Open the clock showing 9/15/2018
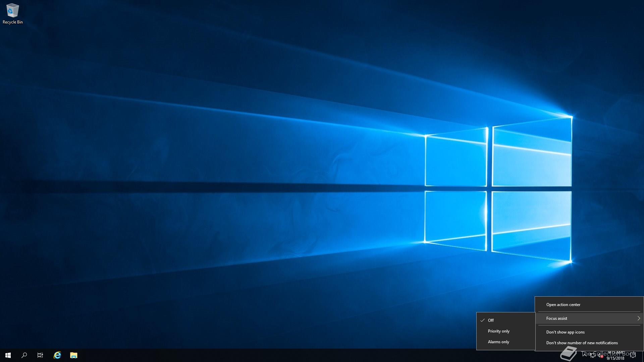 pos(615,355)
